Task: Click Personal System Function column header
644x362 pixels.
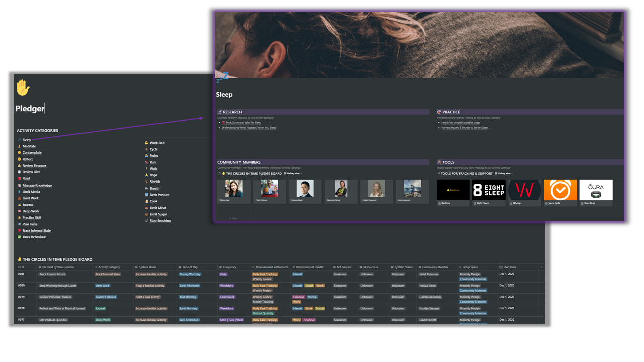Action: coord(65,267)
